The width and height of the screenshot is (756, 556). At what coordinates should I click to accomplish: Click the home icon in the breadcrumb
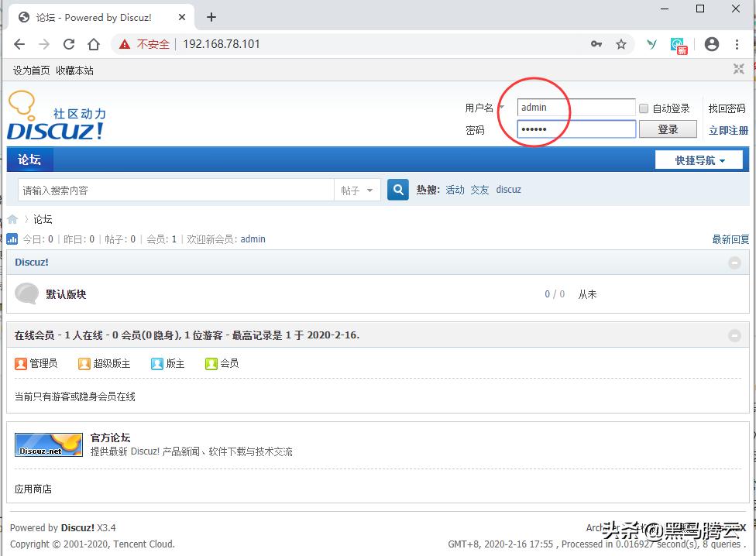pos(12,219)
